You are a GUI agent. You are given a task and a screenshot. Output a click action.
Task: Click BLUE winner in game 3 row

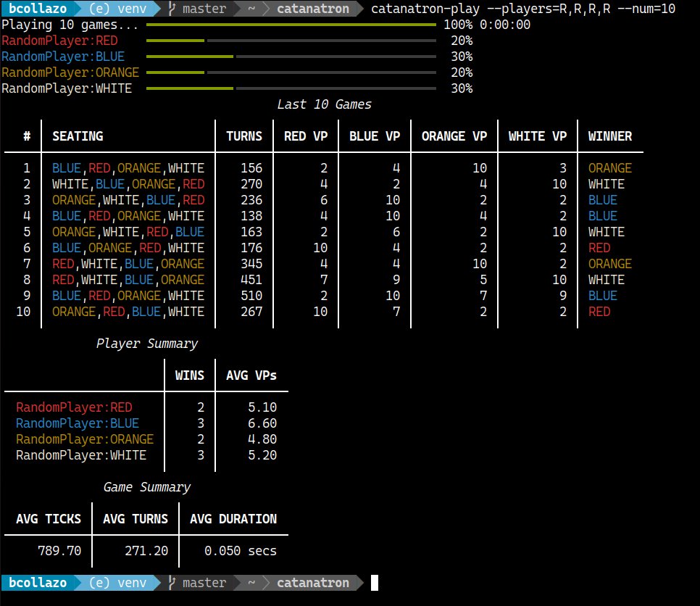click(x=603, y=200)
